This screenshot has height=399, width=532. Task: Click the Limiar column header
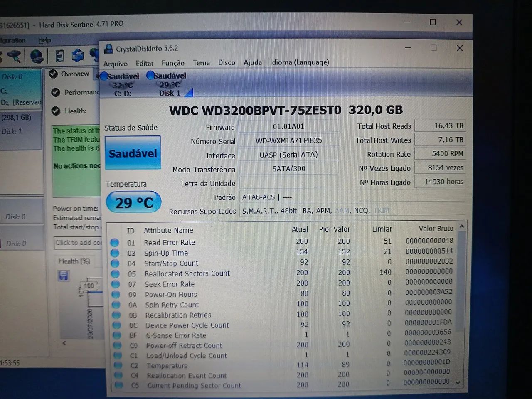click(x=382, y=229)
